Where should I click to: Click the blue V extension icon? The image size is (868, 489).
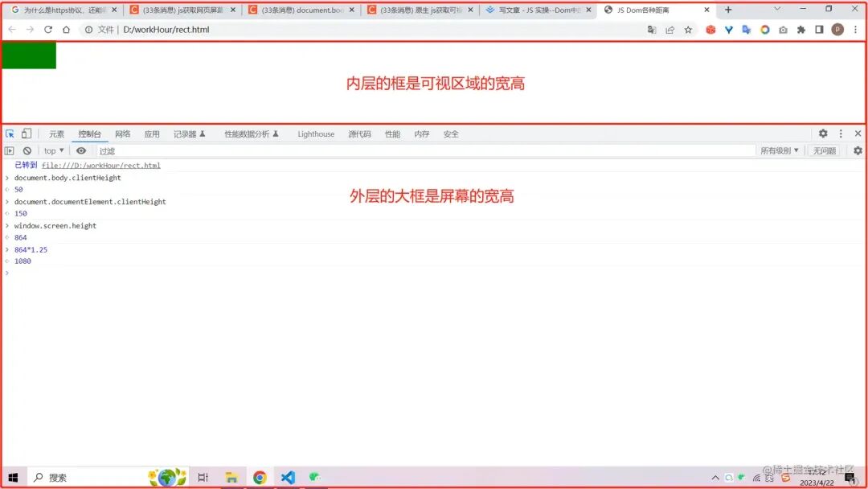pos(728,29)
